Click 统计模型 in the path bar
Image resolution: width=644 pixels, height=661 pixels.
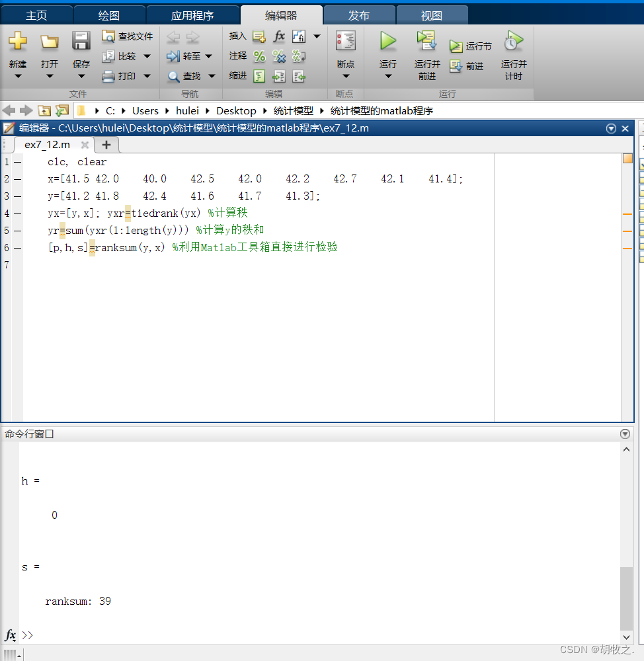pyautogui.click(x=293, y=111)
